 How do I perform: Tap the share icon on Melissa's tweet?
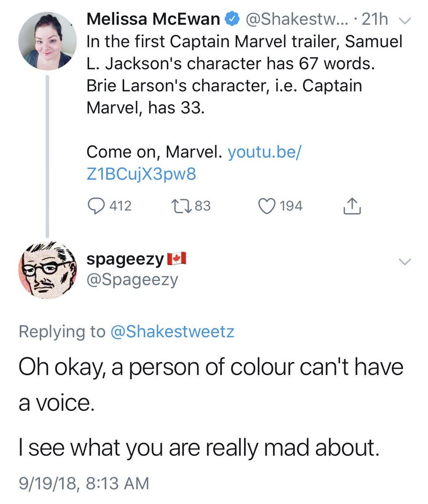352,206
